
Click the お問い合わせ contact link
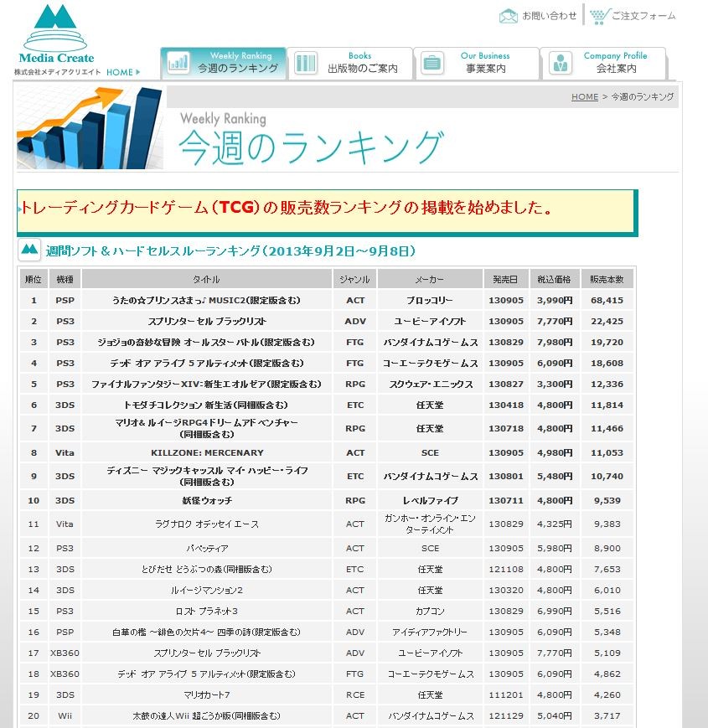(x=549, y=16)
